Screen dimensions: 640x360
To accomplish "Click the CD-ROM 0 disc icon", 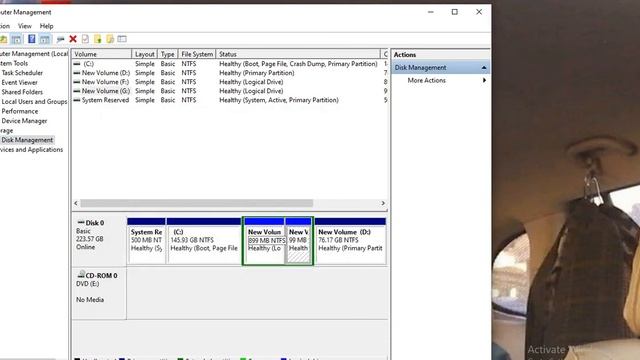I will tap(81, 274).
